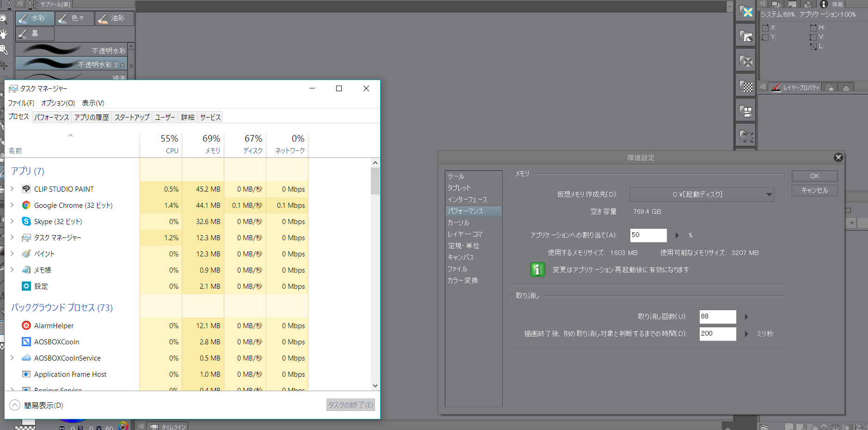The image size is (868, 430).
Task: Expand the Google Chrome process entry
Action: point(12,205)
